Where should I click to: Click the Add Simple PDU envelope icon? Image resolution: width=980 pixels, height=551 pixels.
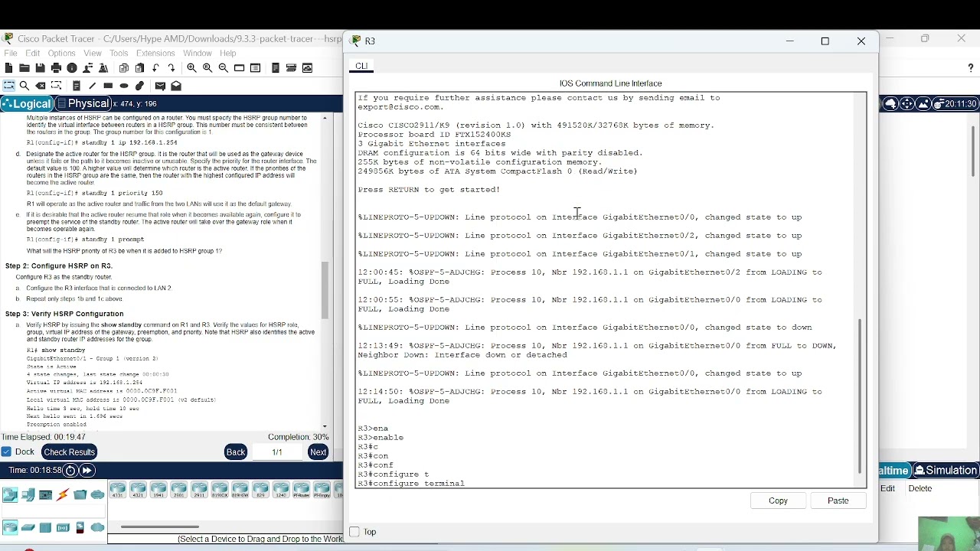pyautogui.click(x=160, y=86)
